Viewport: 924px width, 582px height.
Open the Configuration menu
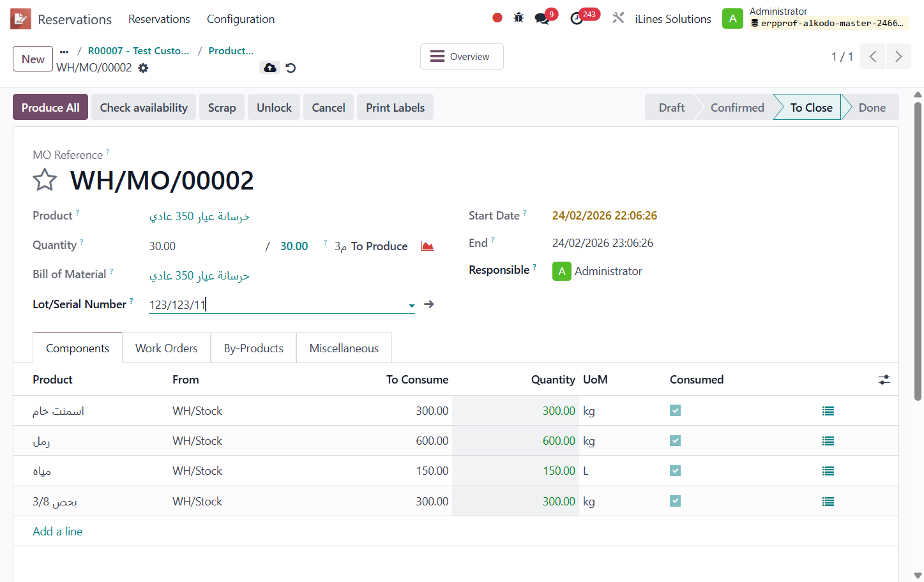[x=241, y=19]
